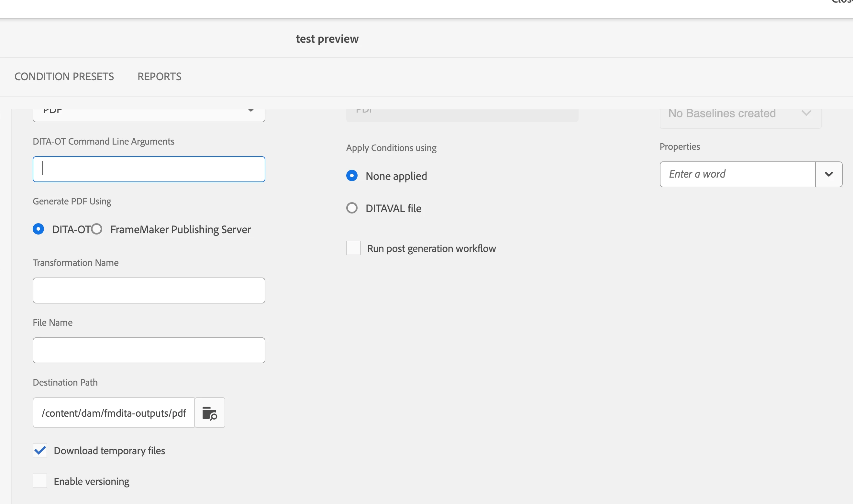Select FrameMaker Publishing Server radio button

[x=96, y=229]
